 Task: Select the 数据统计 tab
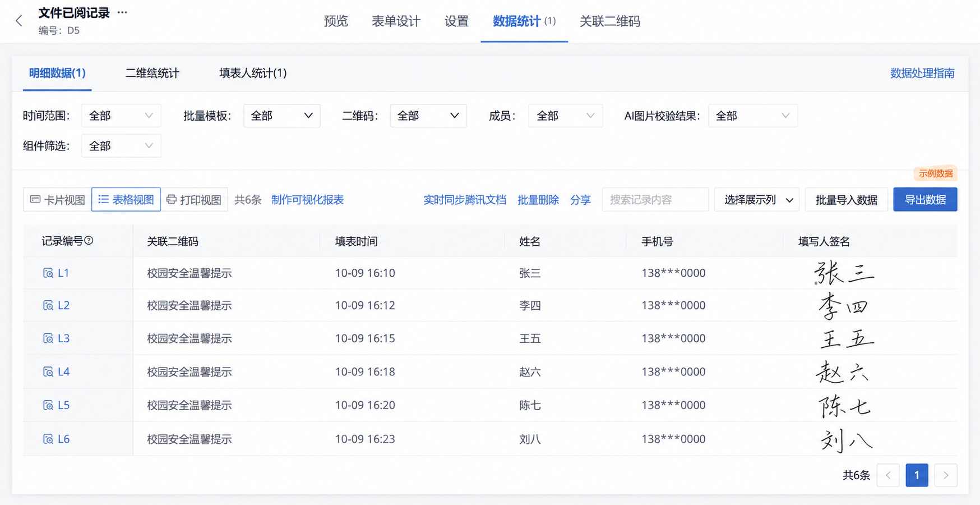[x=524, y=21]
